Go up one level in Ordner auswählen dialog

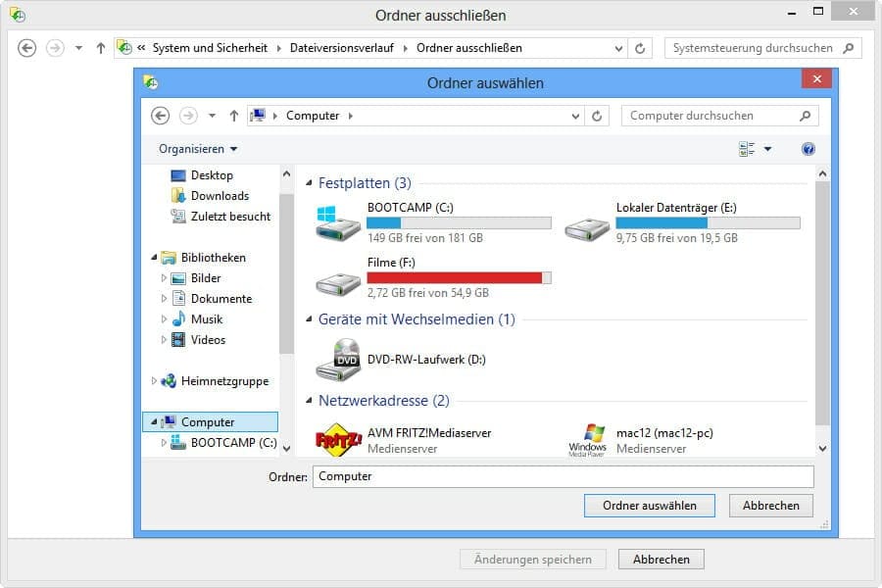pos(233,116)
